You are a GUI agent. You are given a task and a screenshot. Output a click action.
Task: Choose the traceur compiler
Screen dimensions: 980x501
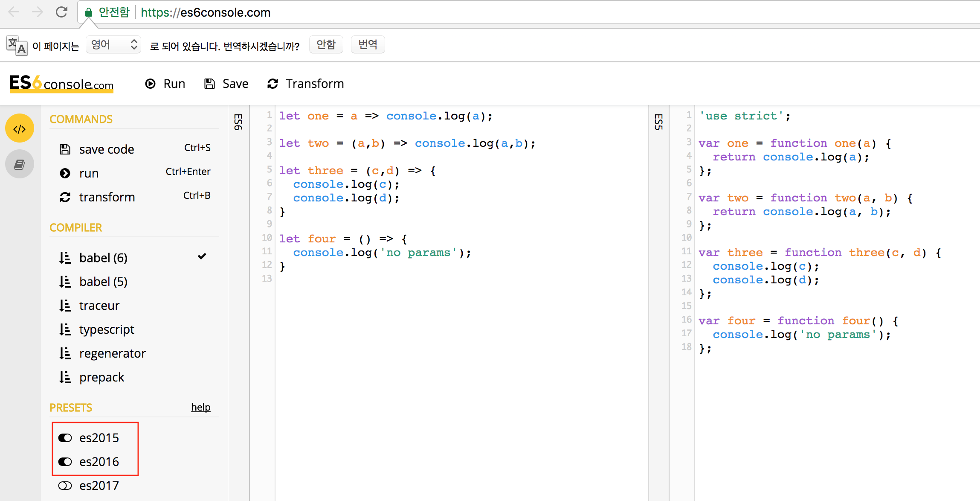99,306
